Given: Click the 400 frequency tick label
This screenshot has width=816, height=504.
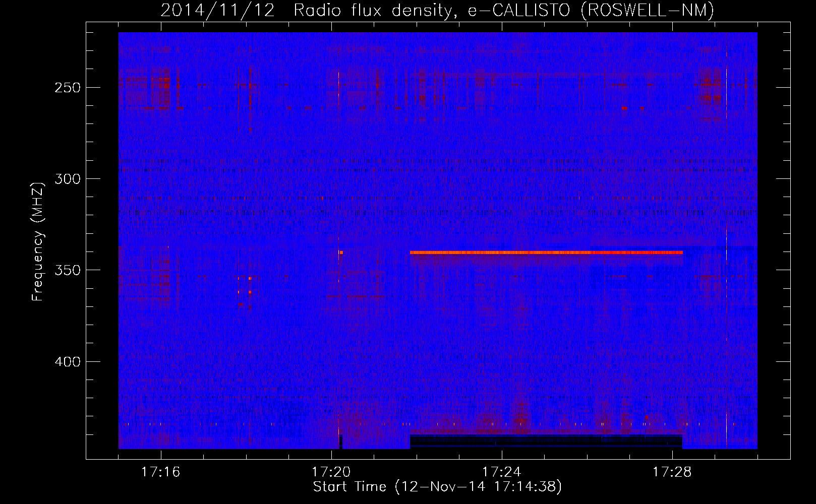Looking at the screenshot, I should [68, 362].
